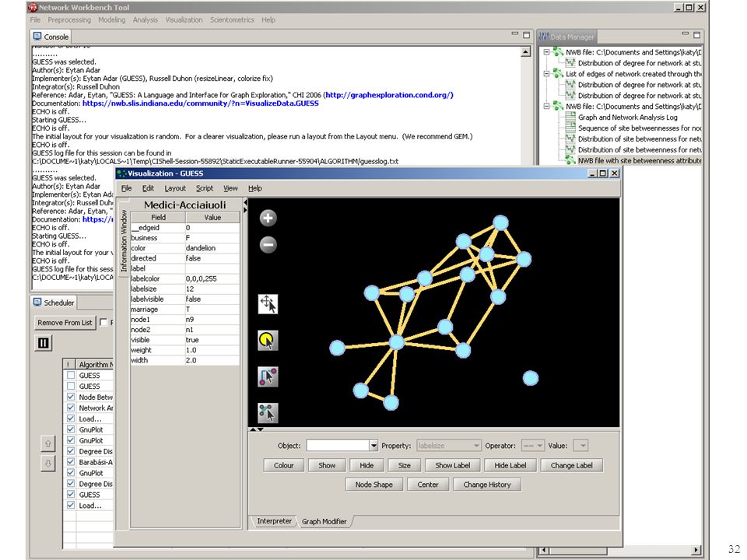747x560 pixels.
Task: Click the zoom out minus button in GUESS
Action: click(268, 245)
